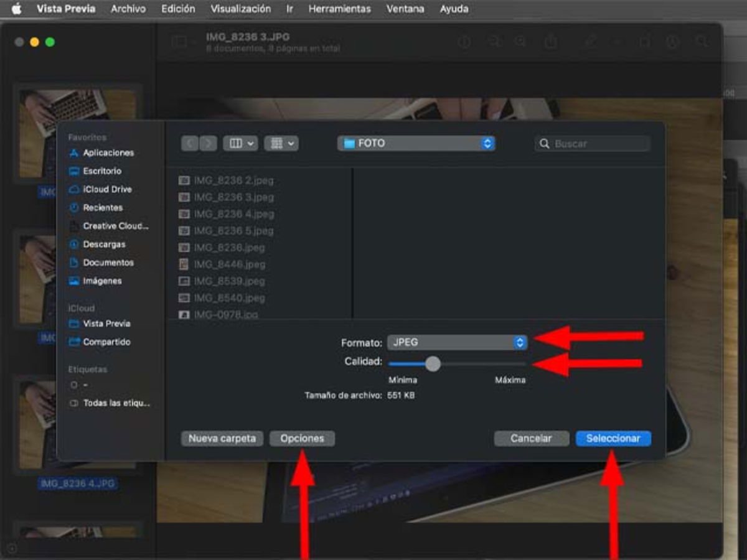The width and height of the screenshot is (747, 560).
Task: Open the Ir menu
Action: click(290, 9)
